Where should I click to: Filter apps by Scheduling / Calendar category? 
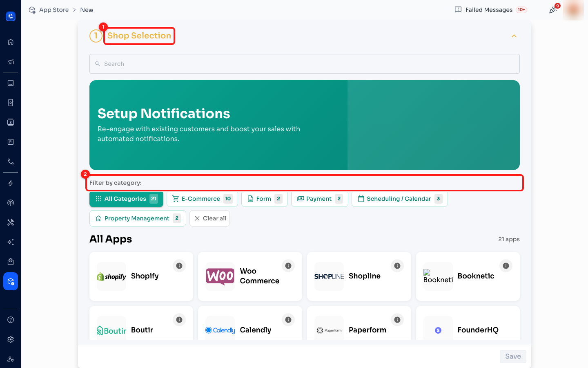(x=400, y=199)
